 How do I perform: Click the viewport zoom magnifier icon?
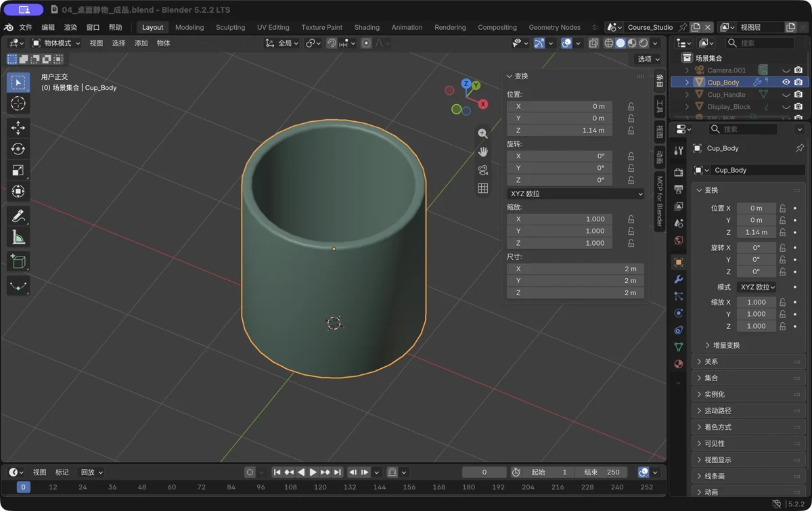(x=482, y=134)
